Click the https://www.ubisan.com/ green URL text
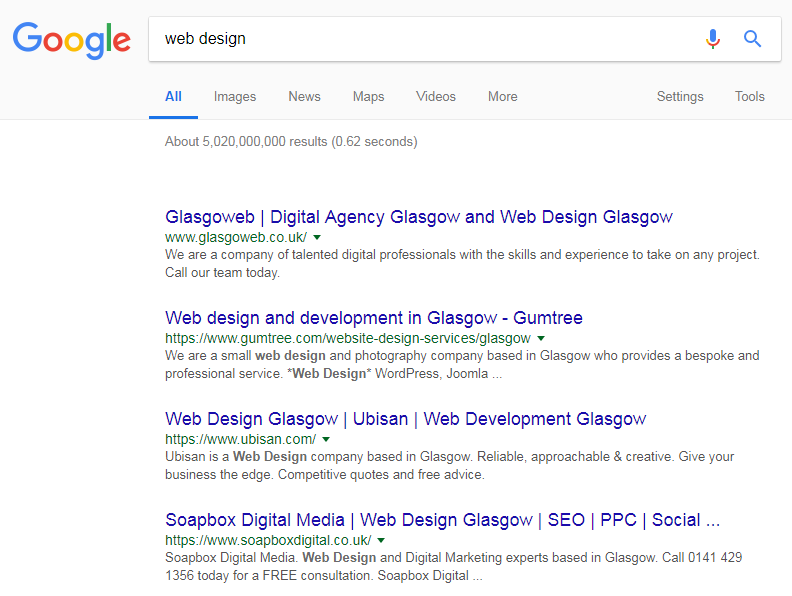Viewport: 792px width, 596px height. point(240,439)
